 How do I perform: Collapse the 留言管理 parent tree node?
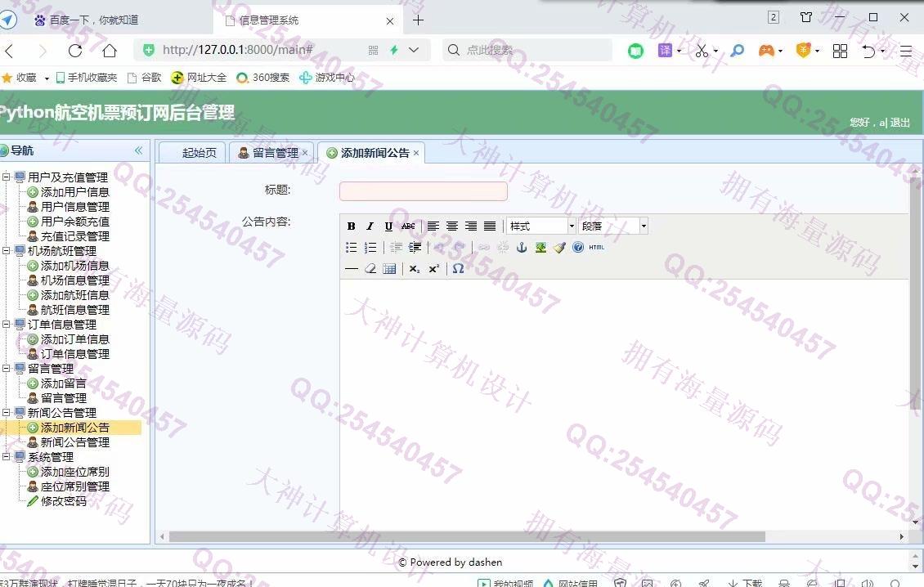7,369
